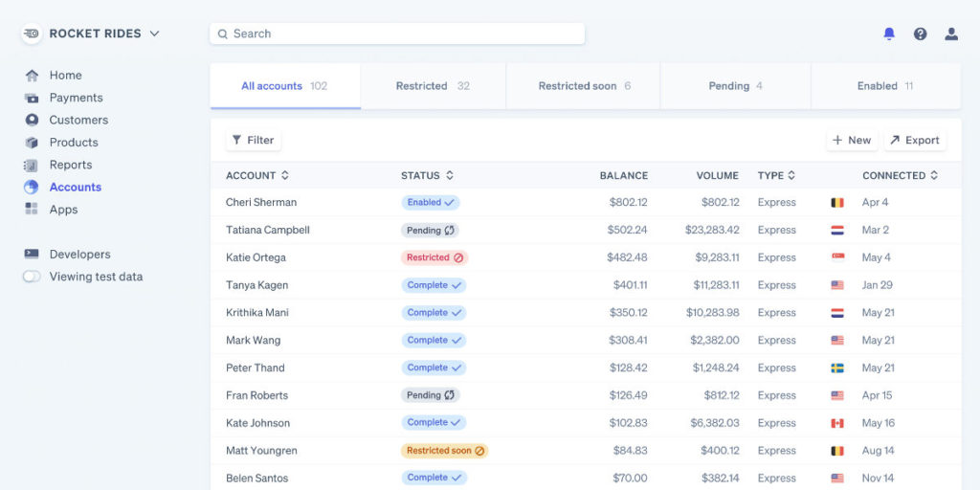Select the Payments sidebar icon

tap(33, 98)
